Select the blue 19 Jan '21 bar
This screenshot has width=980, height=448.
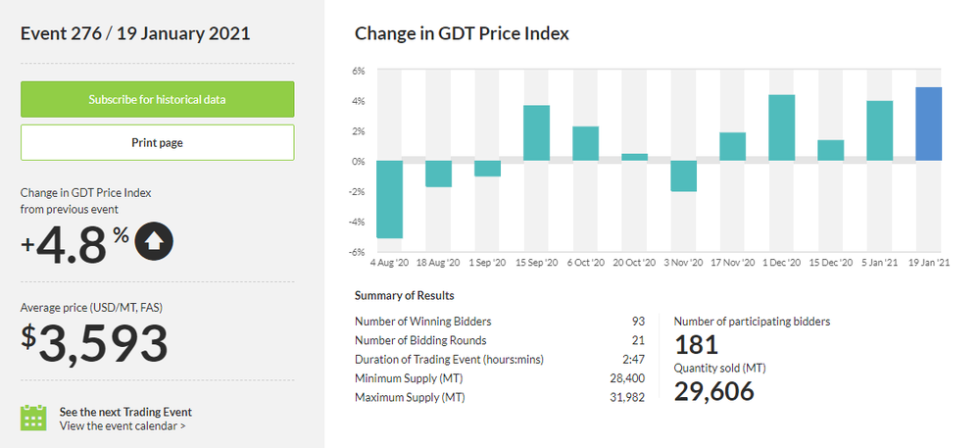(928, 124)
